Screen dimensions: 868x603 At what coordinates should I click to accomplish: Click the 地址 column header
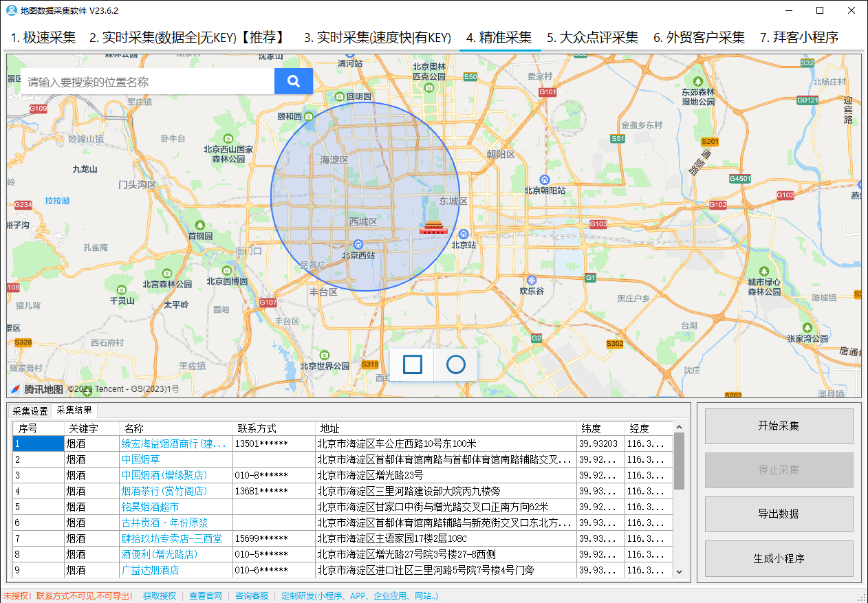446,428
